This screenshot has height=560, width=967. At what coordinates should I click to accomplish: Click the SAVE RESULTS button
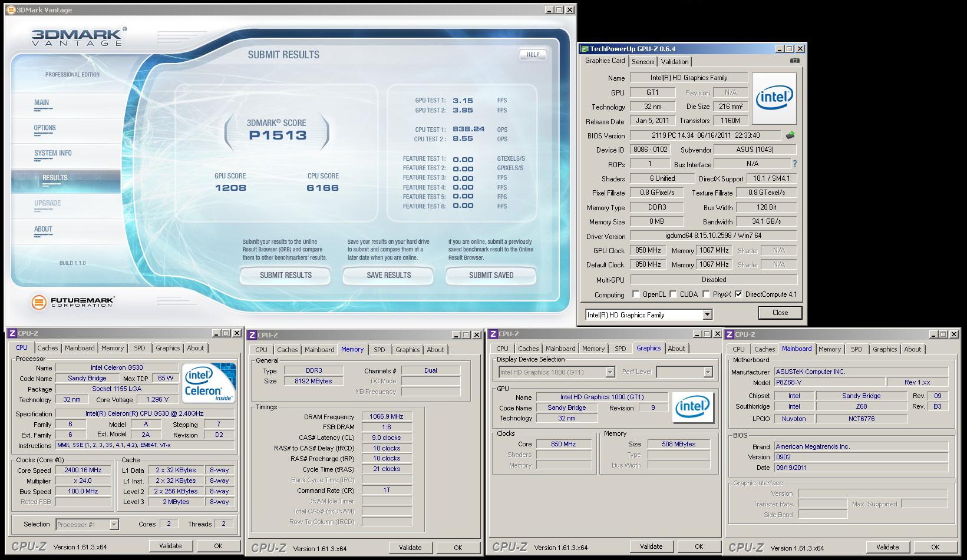[388, 275]
